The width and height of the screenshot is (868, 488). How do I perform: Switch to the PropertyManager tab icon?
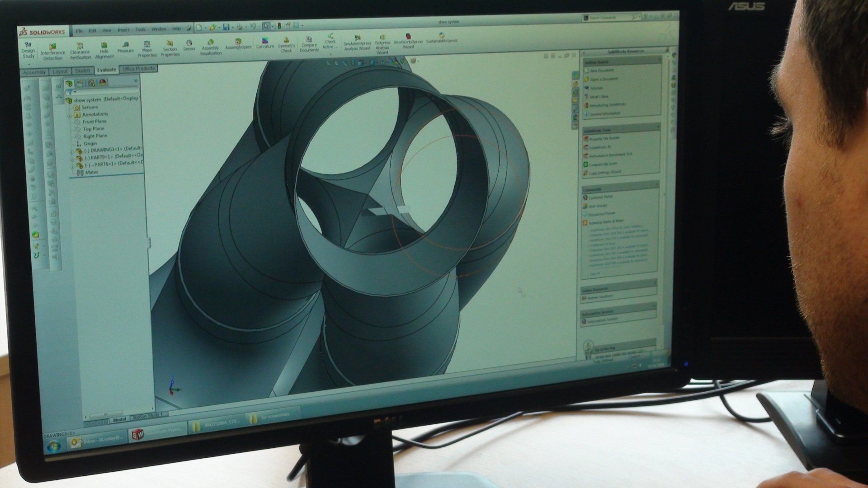(x=80, y=83)
